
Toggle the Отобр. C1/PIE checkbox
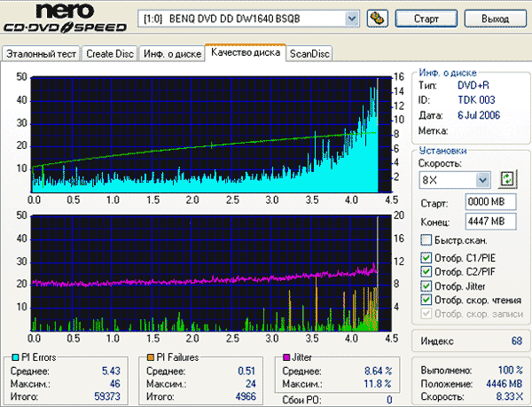click(x=426, y=258)
